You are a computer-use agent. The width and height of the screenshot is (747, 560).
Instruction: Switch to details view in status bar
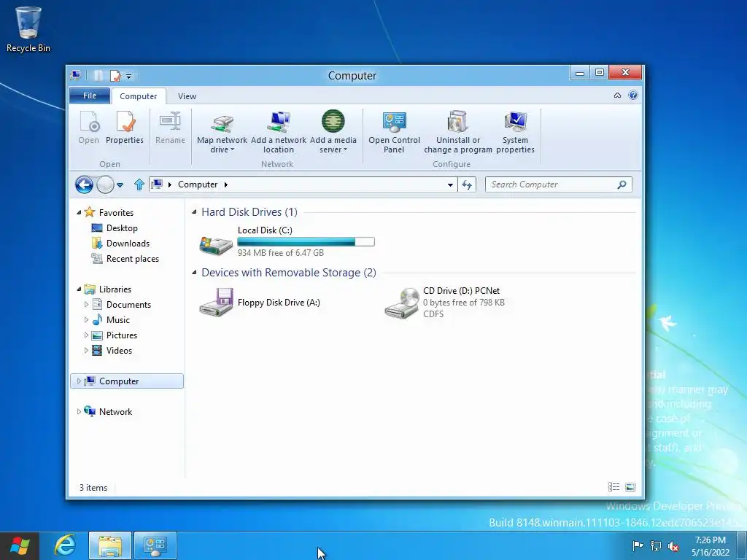coord(614,486)
